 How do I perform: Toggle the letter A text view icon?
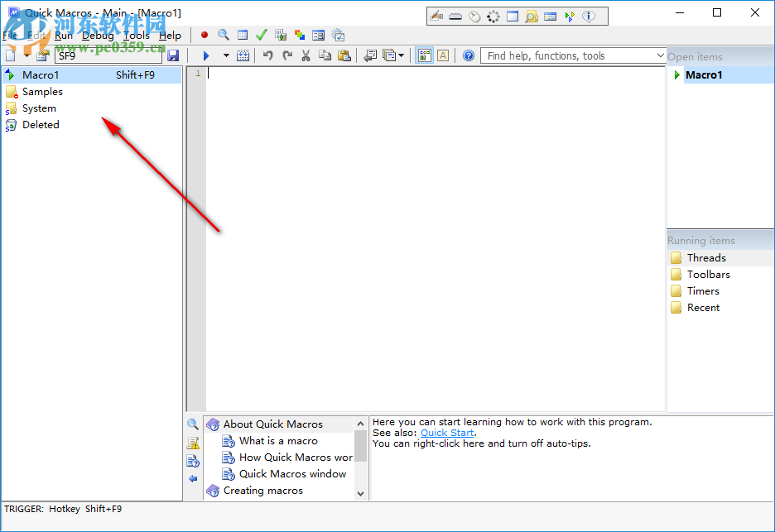(x=443, y=55)
